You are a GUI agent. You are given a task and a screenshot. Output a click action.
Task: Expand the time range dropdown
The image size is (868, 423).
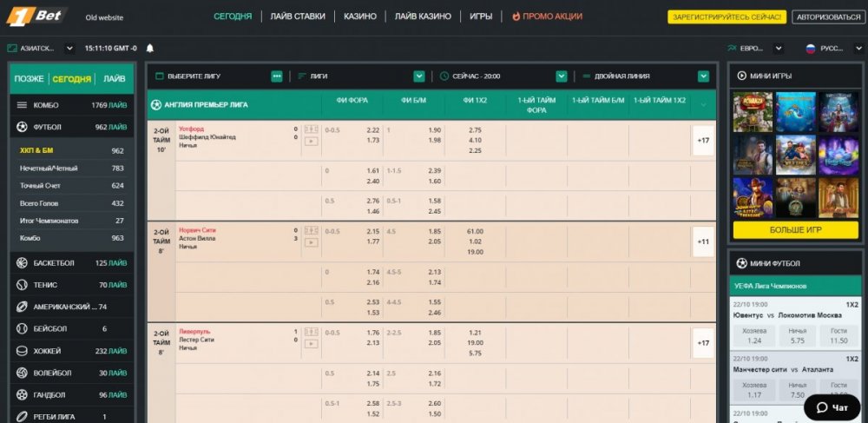562,76
